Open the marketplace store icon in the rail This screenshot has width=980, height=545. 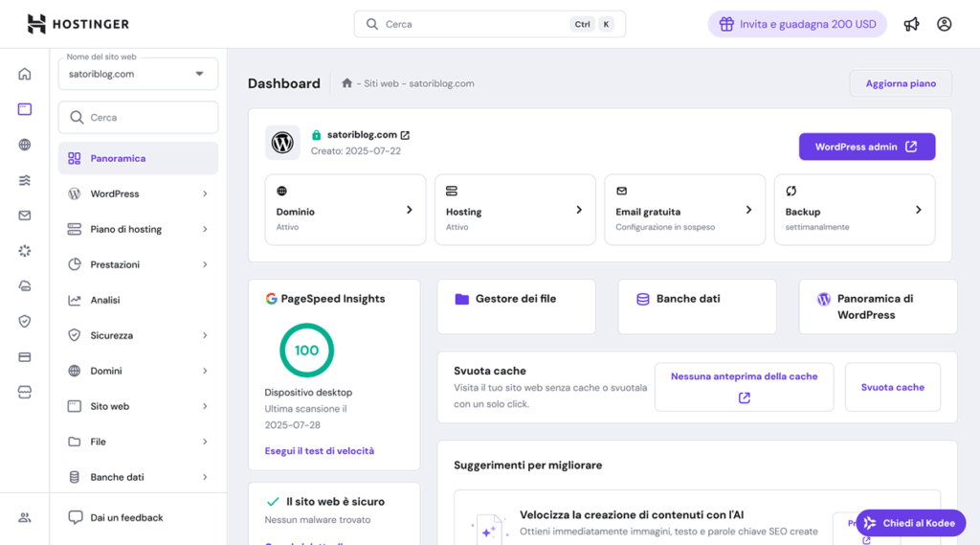pos(24,393)
